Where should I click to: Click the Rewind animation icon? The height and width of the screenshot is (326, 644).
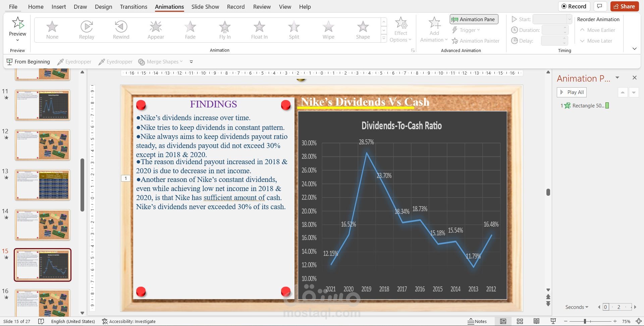(121, 27)
